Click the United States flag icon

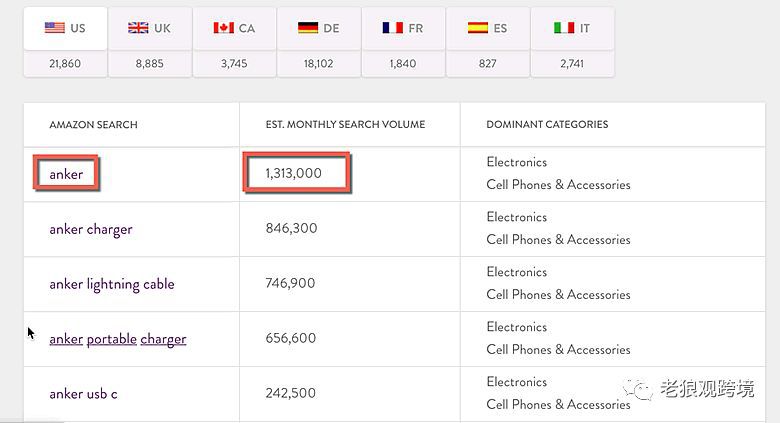[x=55, y=28]
